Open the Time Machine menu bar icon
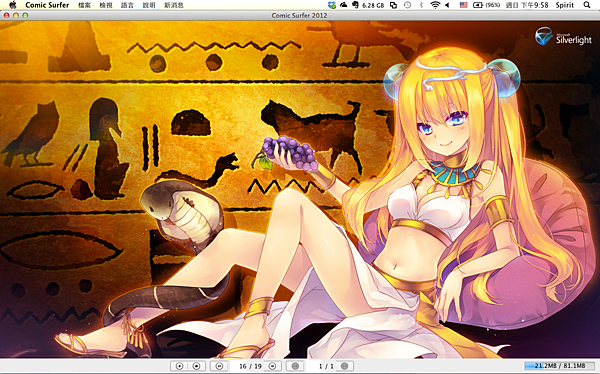 click(x=407, y=5)
